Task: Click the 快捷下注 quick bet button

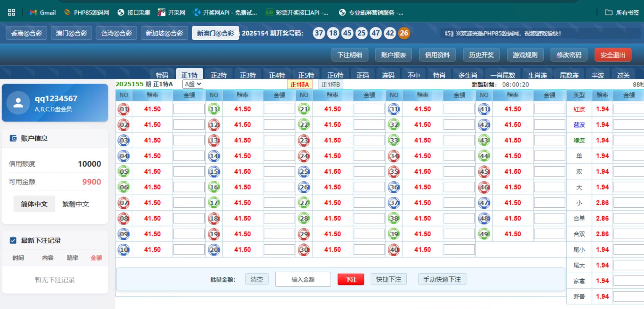Action: [388, 279]
